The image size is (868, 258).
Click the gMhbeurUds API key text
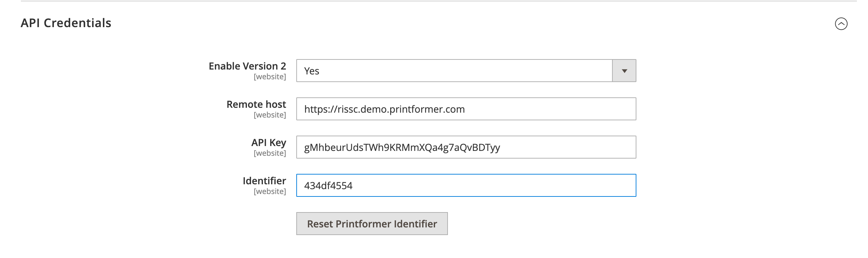click(x=402, y=147)
